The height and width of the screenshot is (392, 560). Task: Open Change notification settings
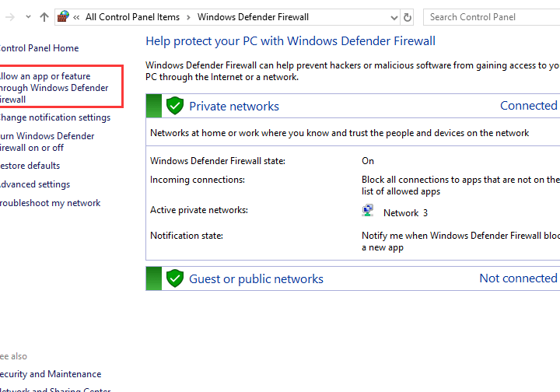click(54, 117)
